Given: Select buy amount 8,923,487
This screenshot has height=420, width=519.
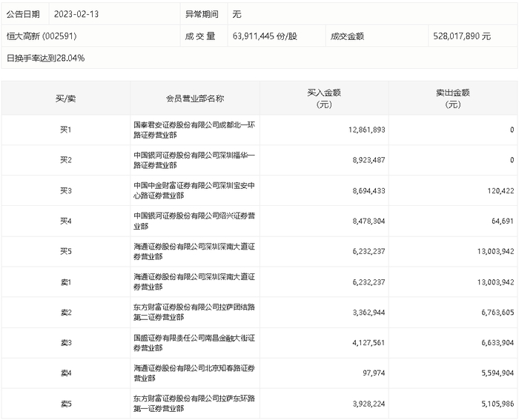Looking at the screenshot, I should coord(368,160).
